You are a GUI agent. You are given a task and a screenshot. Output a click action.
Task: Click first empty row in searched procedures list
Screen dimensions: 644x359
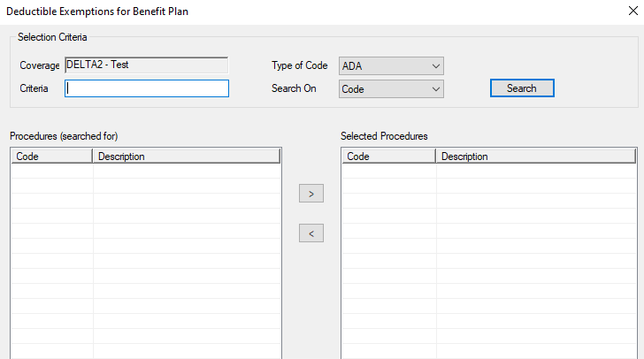pos(145,172)
